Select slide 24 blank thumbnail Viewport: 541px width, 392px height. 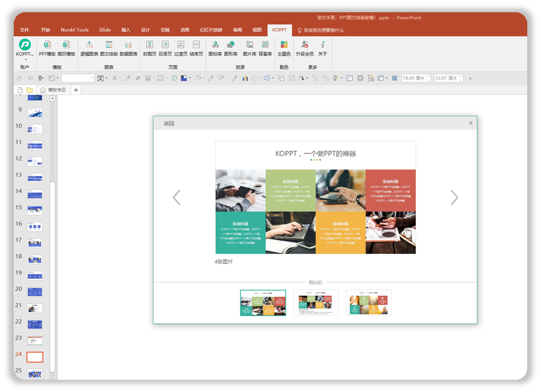35,357
